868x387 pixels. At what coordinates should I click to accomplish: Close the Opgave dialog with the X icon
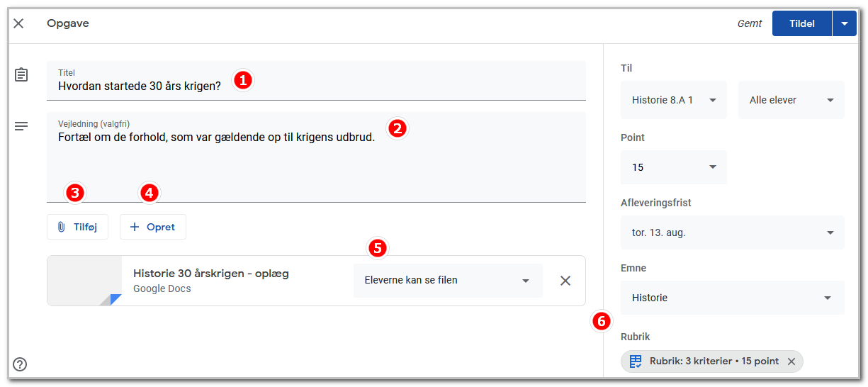(18, 23)
